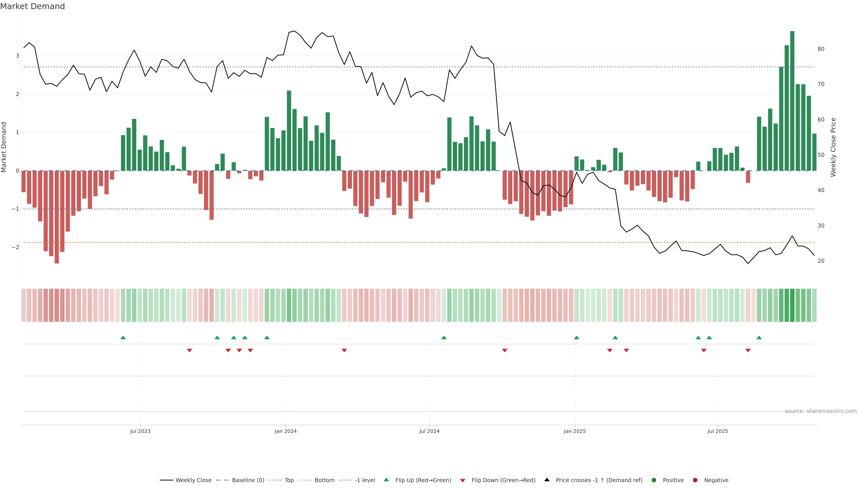The image size is (868, 488).
Task: Click the Flip Down red triangle legend icon
Action: click(463, 480)
